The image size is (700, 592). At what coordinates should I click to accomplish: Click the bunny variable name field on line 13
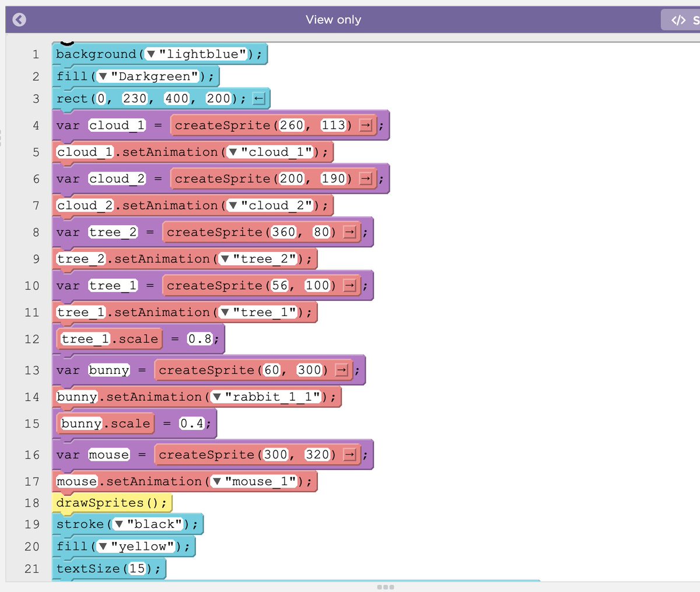tap(109, 370)
